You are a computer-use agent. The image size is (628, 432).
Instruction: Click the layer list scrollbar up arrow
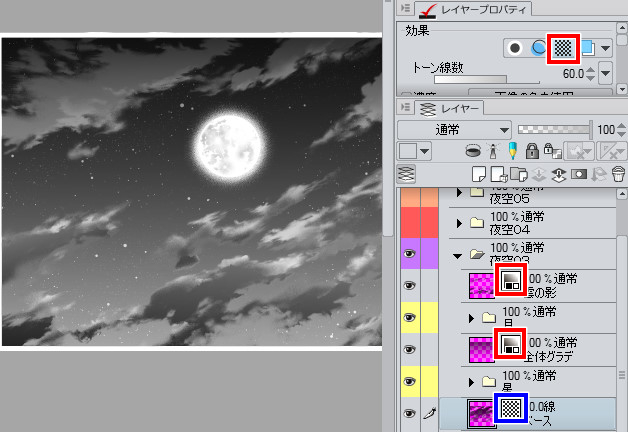click(x=622, y=194)
